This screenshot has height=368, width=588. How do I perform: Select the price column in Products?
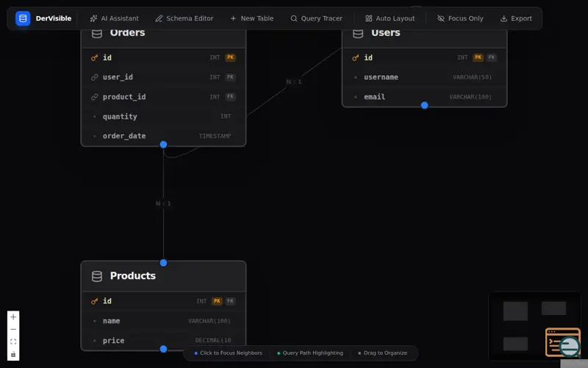163,340
